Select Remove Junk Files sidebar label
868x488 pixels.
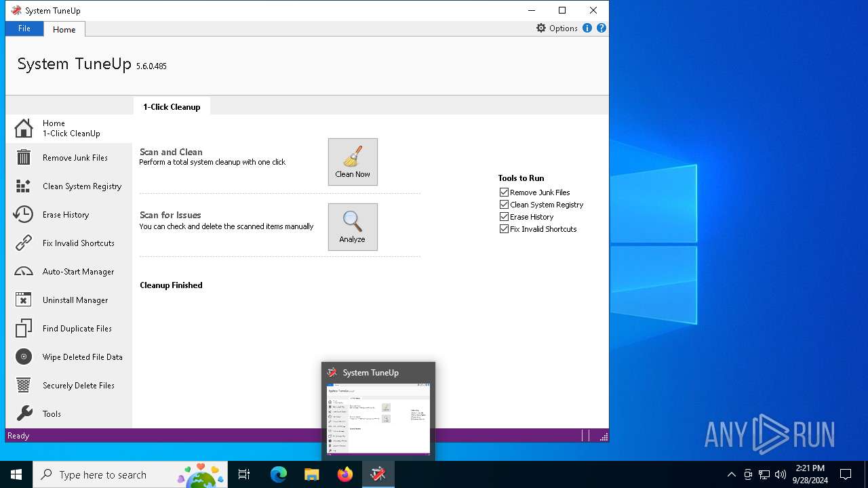pyautogui.click(x=75, y=157)
